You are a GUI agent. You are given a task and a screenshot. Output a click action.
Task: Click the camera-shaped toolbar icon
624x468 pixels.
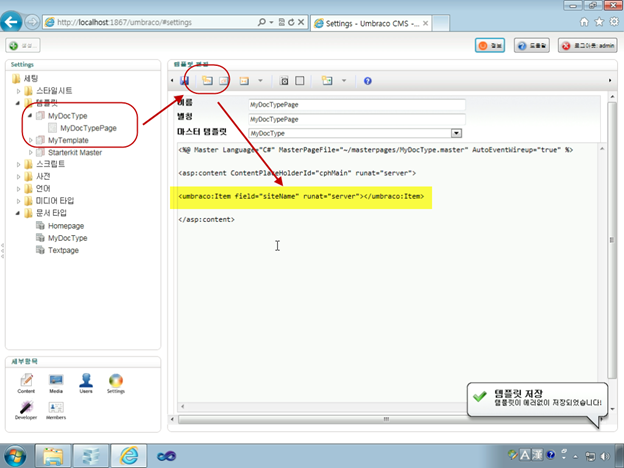(284, 81)
